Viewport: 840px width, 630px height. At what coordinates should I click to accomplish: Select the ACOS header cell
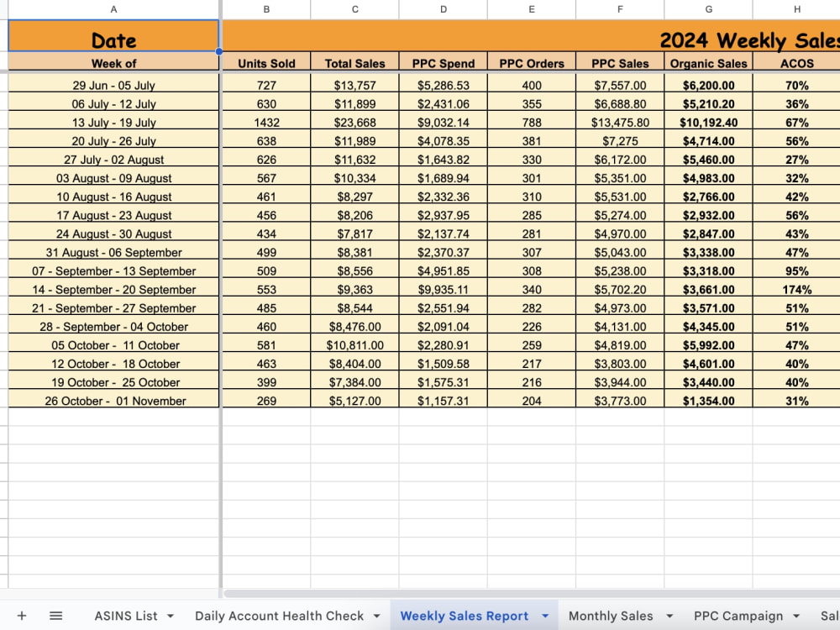[x=796, y=63]
